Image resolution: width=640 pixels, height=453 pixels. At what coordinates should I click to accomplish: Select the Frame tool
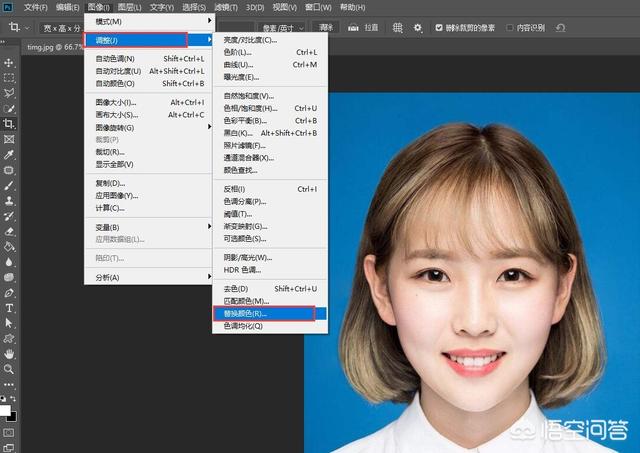[9, 139]
